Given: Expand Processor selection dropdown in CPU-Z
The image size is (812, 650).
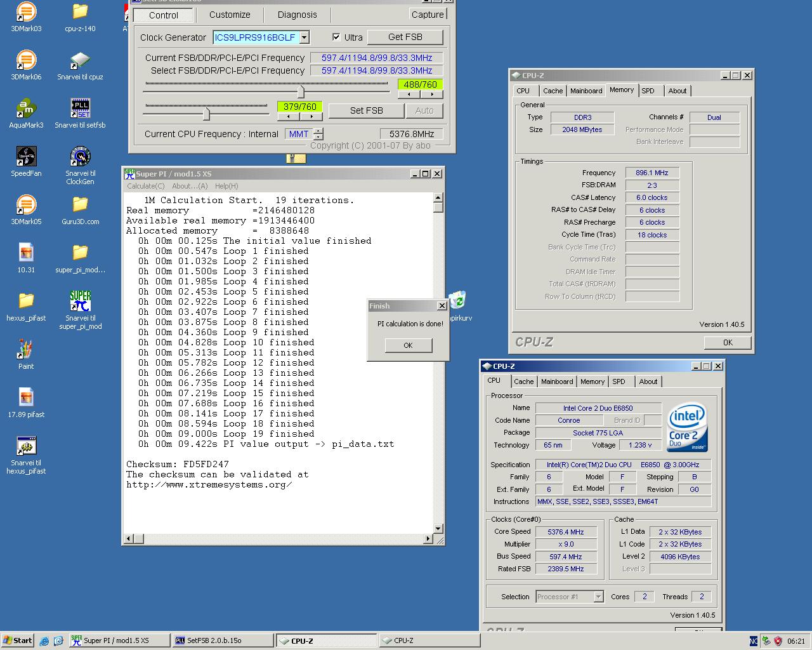Looking at the screenshot, I should [x=598, y=597].
